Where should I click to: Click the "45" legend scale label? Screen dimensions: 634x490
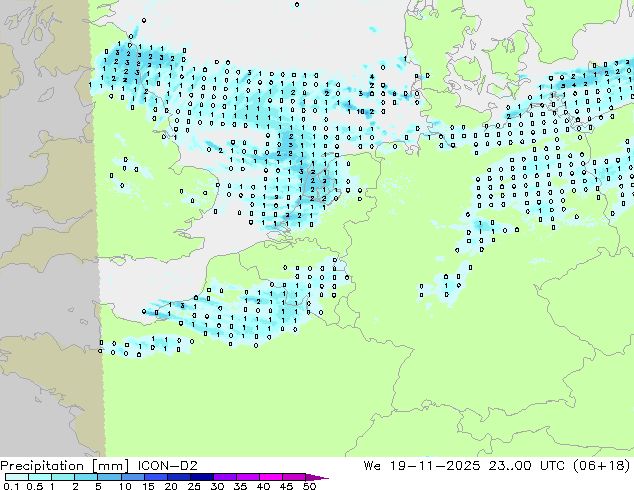click(286, 486)
